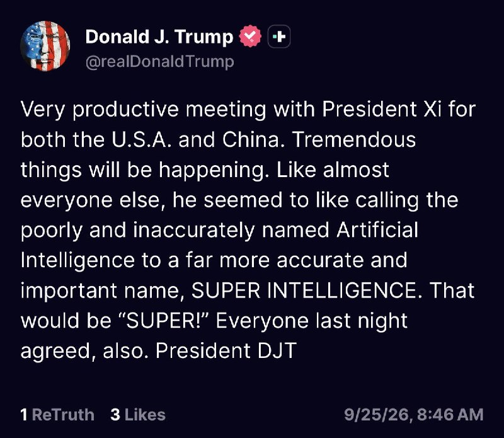Open the 9/25/26, 8:46 AM timestamp
Viewport: 504px width, 438px height.
pos(414,415)
